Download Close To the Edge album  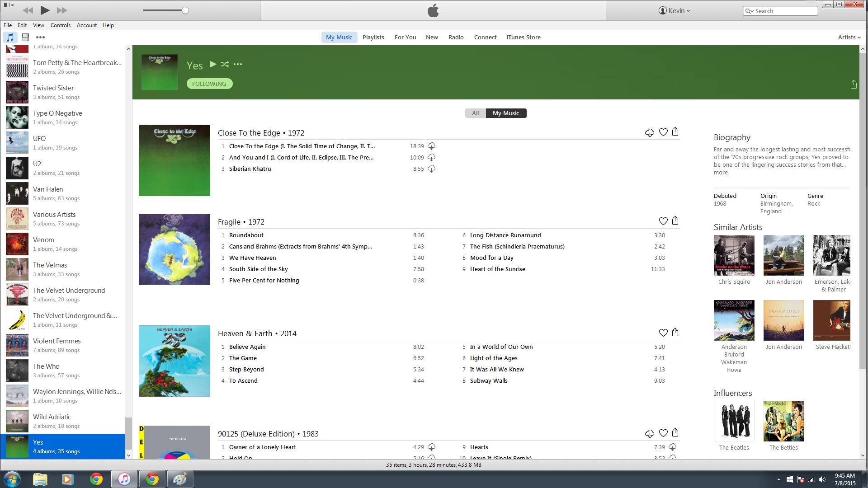[649, 132]
